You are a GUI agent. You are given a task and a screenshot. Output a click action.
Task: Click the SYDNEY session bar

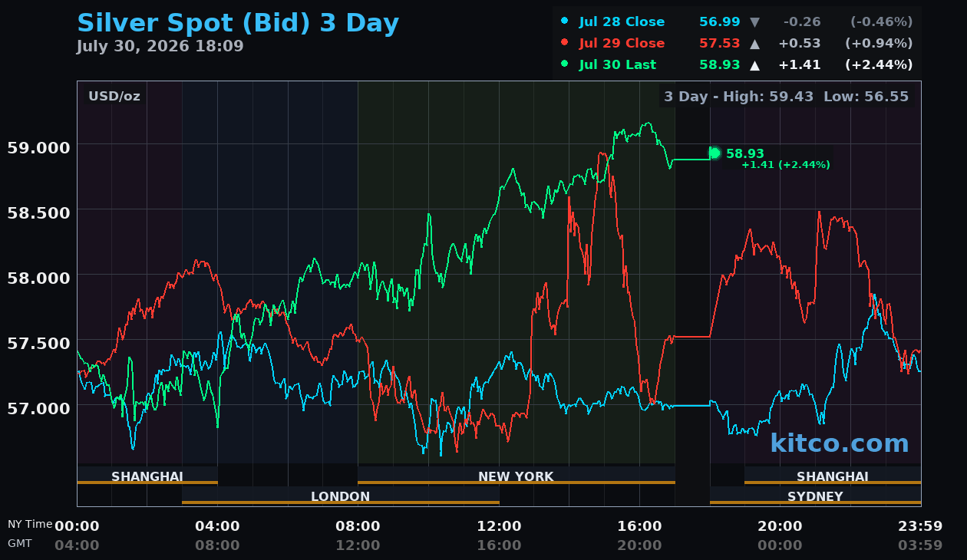click(815, 496)
